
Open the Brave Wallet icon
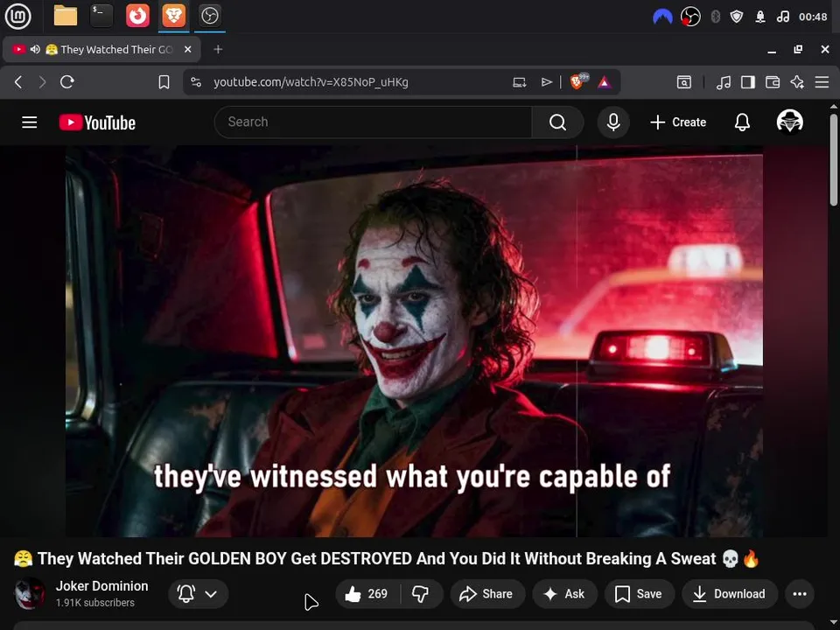click(773, 82)
